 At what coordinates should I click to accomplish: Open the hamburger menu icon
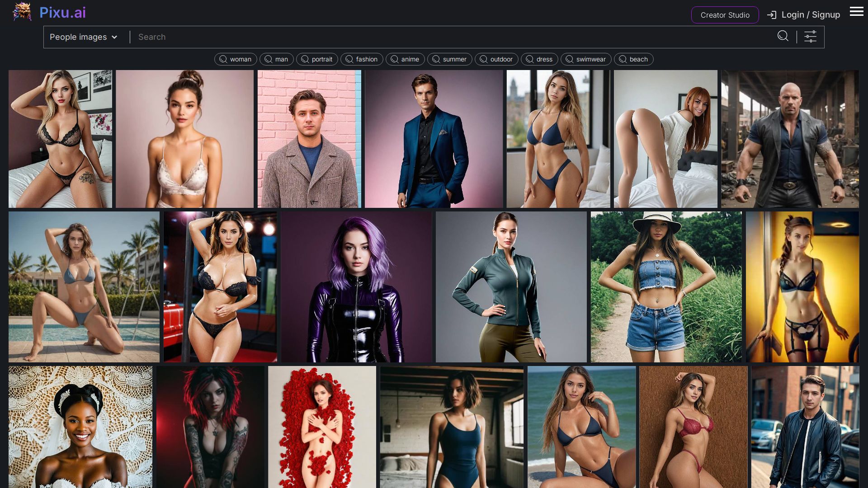click(856, 12)
